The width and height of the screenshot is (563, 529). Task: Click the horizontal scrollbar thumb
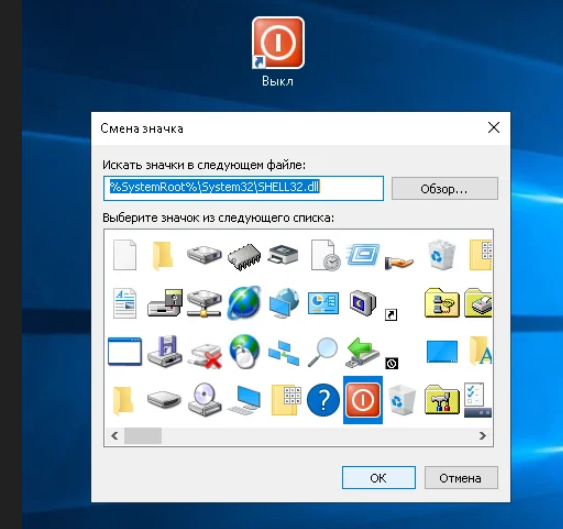pyautogui.click(x=143, y=436)
